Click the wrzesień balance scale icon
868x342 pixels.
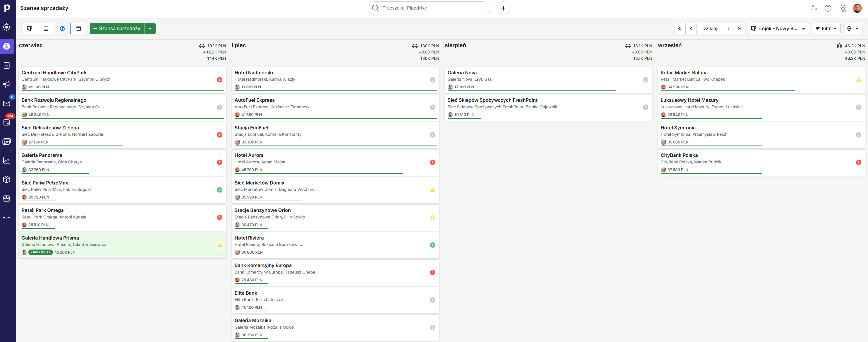tap(839, 46)
